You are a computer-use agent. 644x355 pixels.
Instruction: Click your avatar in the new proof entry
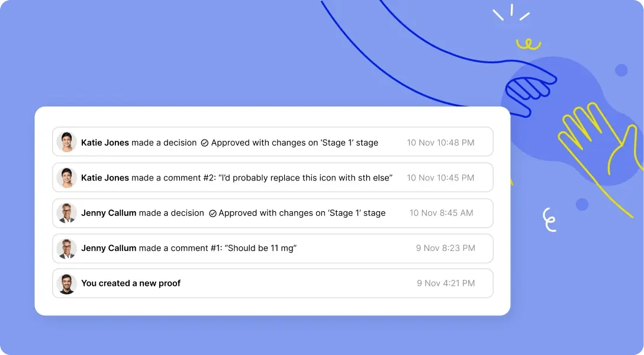66,283
